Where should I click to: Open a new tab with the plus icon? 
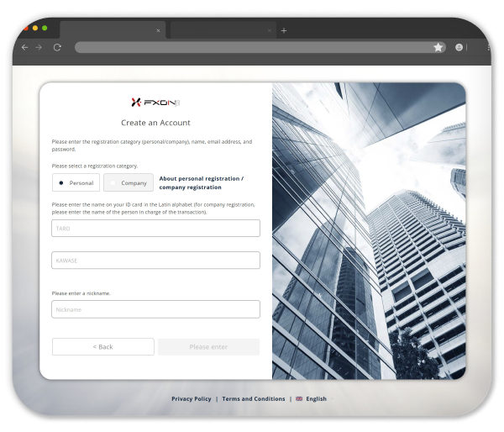(x=284, y=30)
